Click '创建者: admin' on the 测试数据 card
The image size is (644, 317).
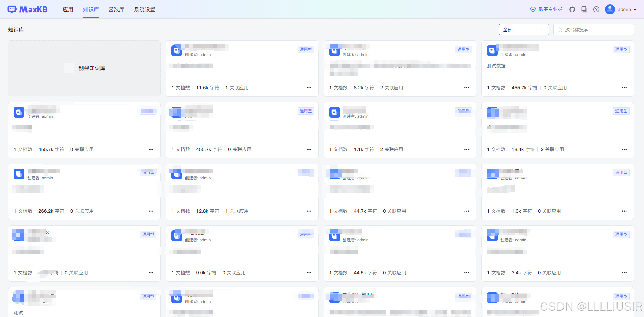(x=513, y=55)
